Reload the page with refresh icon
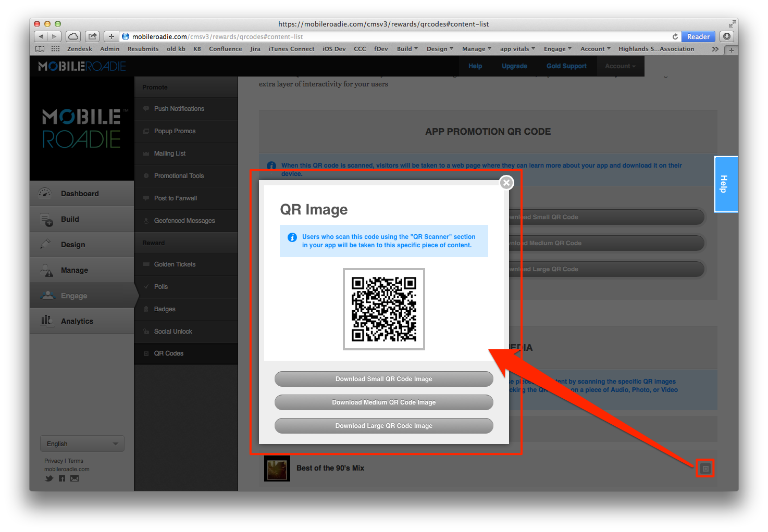The image size is (768, 532). (x=675, y=37)
